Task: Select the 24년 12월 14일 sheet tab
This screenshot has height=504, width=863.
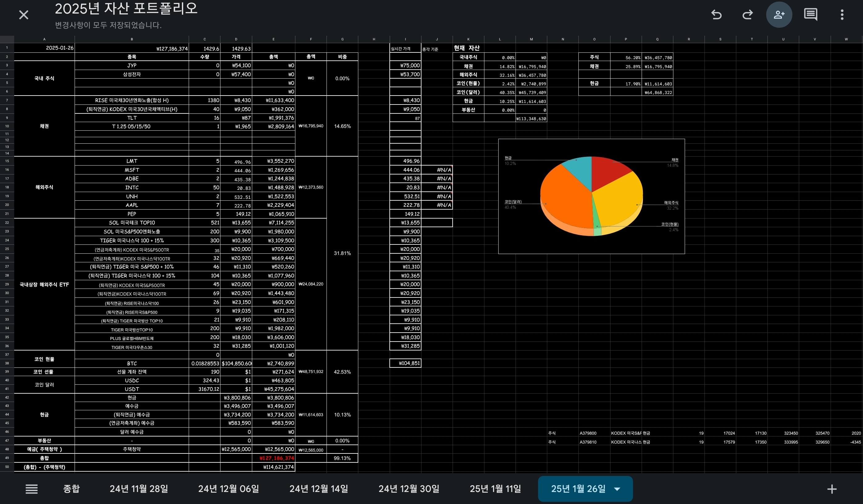Action: tap(318, 489)
